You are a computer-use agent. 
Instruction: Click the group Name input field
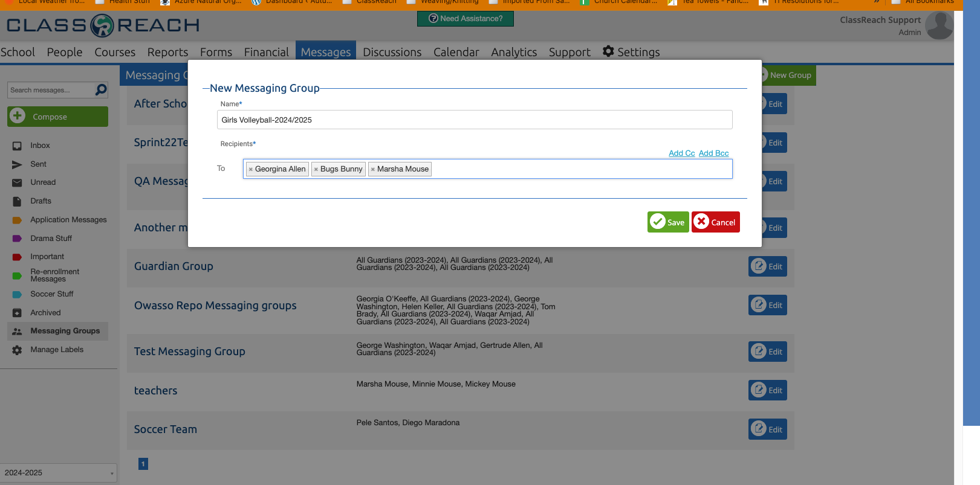tap(474, 120)
